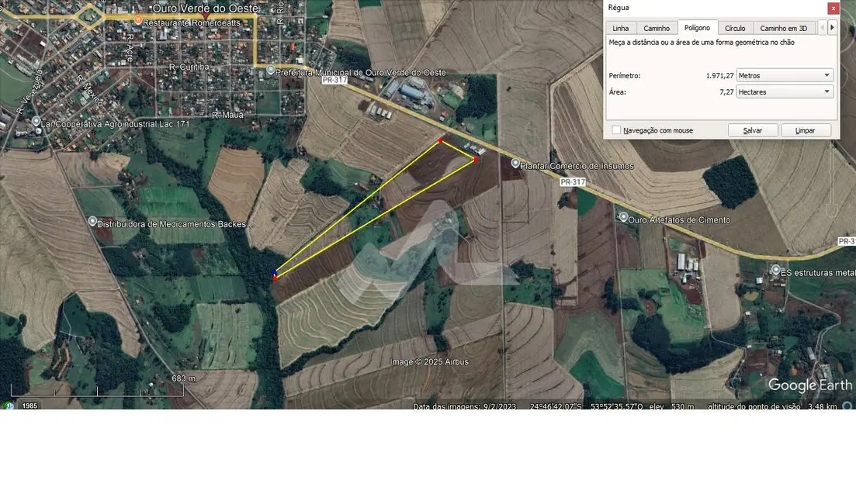Image resolution: width=856 pixels, height=504 pixels.
Task: Click the Distribuidora de Medicamentos Backes marker
Action: coord(92,222)
